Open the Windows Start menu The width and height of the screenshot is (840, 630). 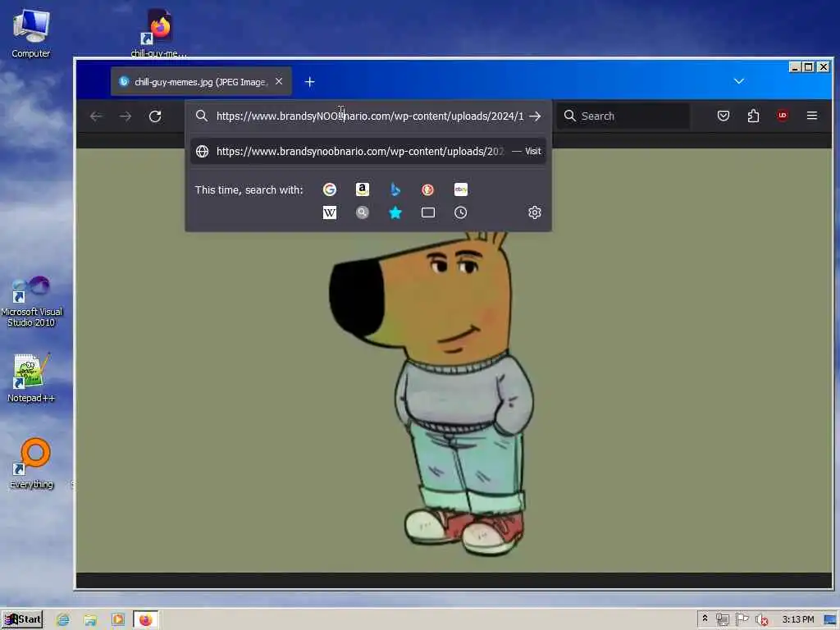tap(22, 620)
